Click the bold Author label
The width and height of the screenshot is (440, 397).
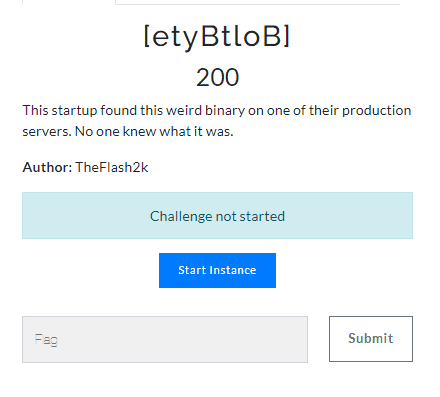coord(47,167)
